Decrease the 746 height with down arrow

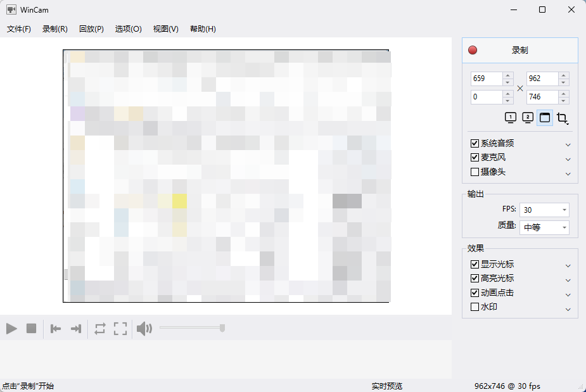pos(564,101)
